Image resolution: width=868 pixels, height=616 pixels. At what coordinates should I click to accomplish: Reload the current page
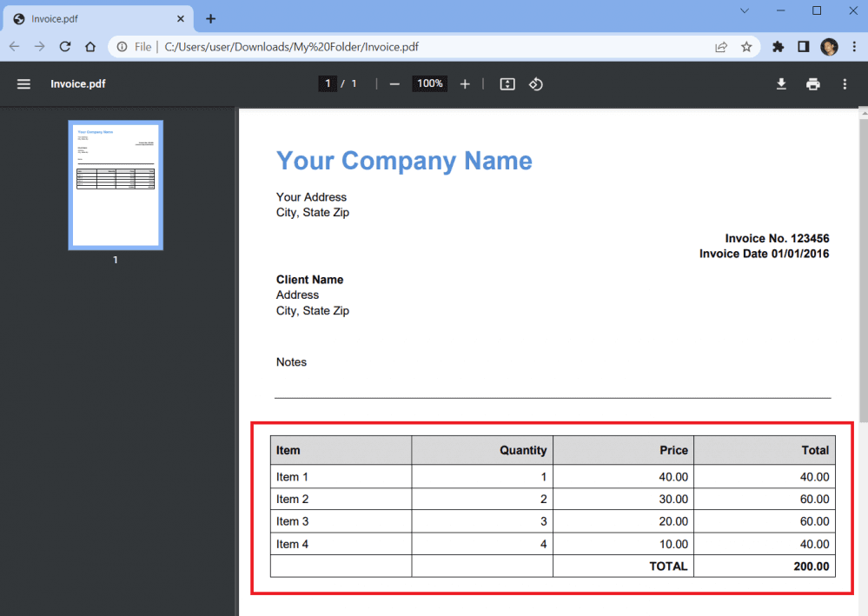tap(64, 47)
